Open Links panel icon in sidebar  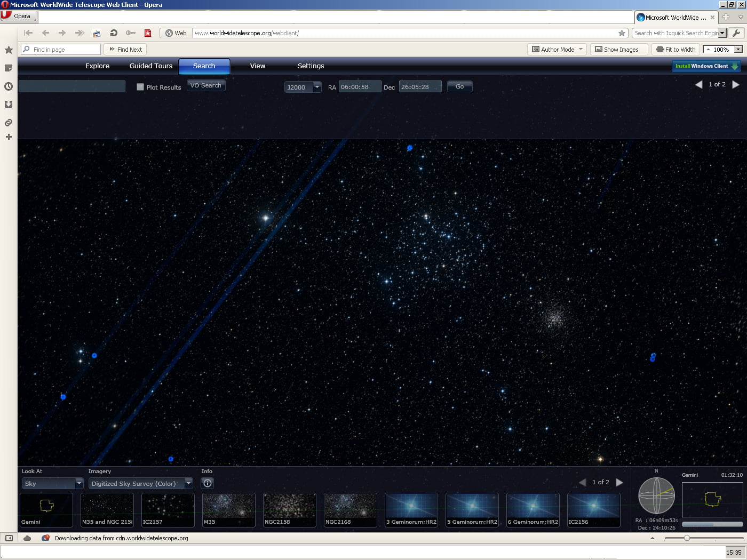pos(9,123)
